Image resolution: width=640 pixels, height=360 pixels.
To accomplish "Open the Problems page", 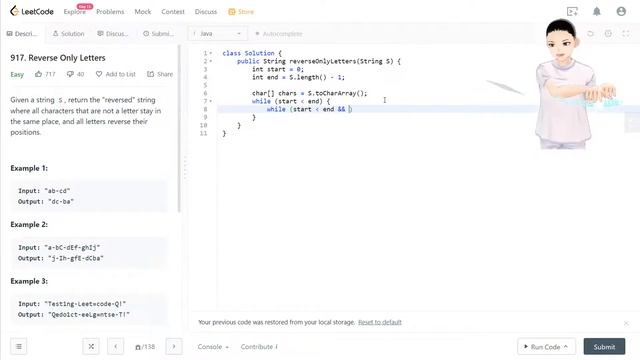I will point(110,12).
